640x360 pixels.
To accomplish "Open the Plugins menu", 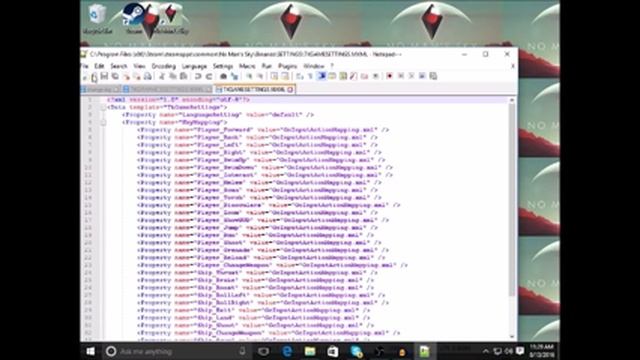I will point(287,66).
